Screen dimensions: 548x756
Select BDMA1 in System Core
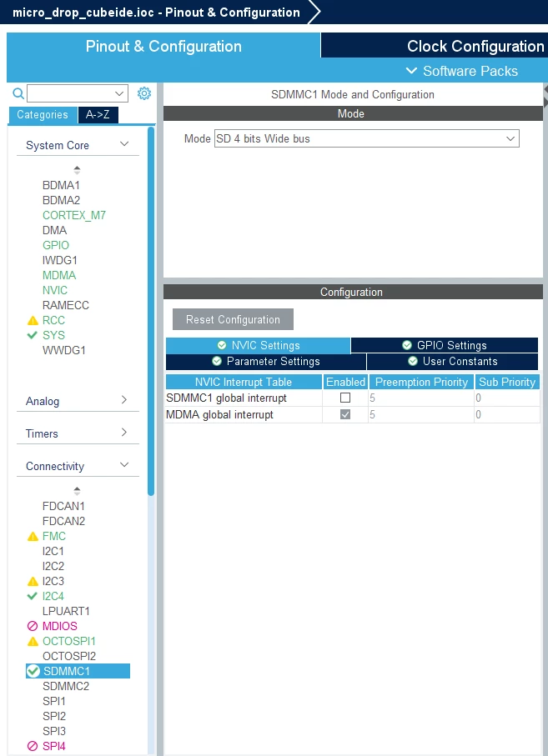point(61,185)
